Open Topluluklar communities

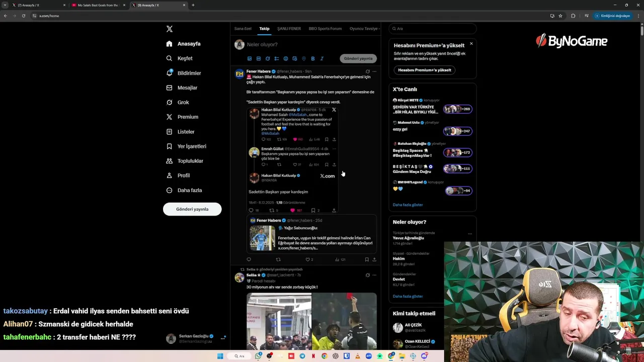185,161
